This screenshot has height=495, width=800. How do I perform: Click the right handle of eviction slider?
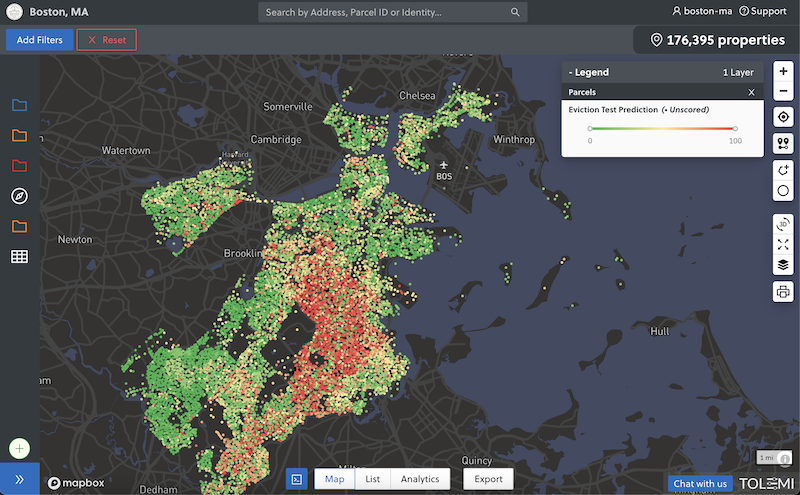[735, 128]
